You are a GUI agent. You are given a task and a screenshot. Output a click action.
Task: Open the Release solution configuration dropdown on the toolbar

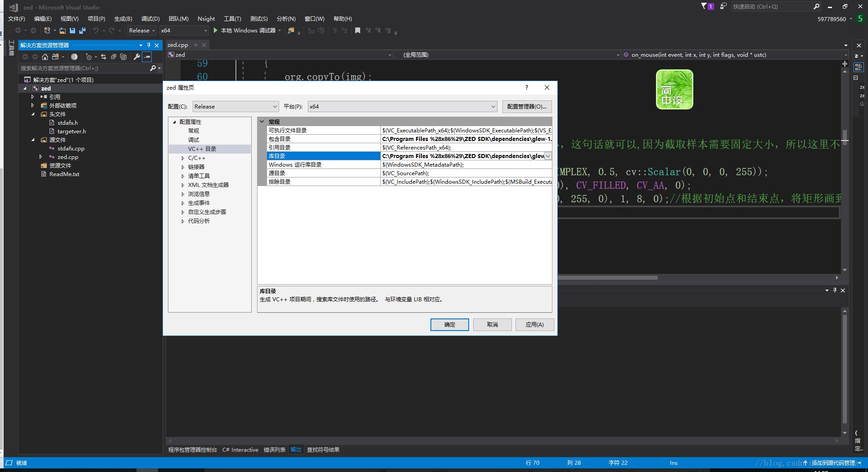(141, 31)
